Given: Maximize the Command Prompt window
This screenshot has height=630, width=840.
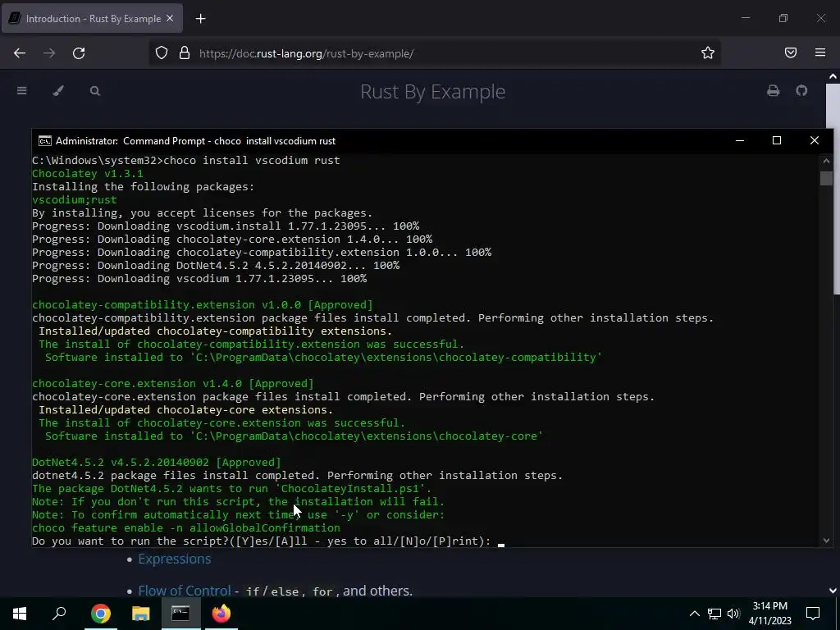Looking at the screenshot, I should pyautogui.click(x=777, y=140).
